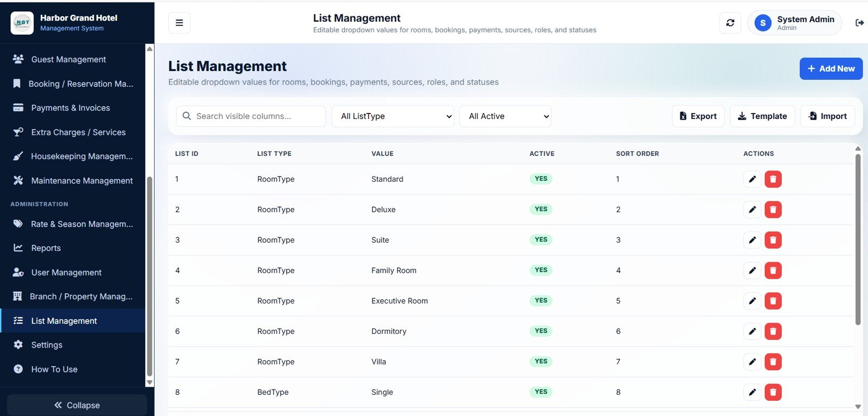The width and height of the screenshot is (868, 416).
Task: Delete the Dormitory row
Action: tap(773, 331)
